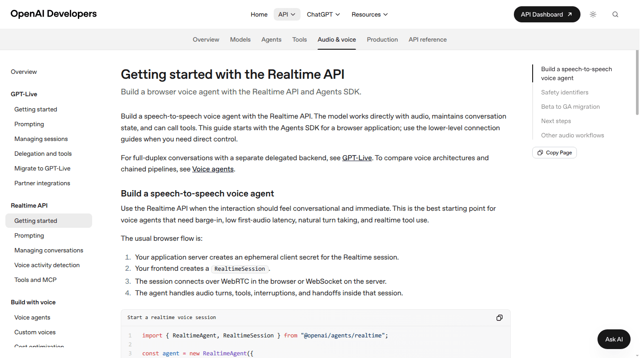Open Delegation and tools page
The image size is (644, 358).
(x=43, y=153)
